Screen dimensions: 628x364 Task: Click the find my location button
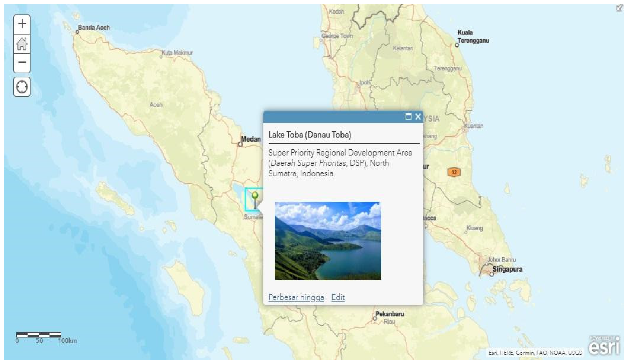pos(22,87)
